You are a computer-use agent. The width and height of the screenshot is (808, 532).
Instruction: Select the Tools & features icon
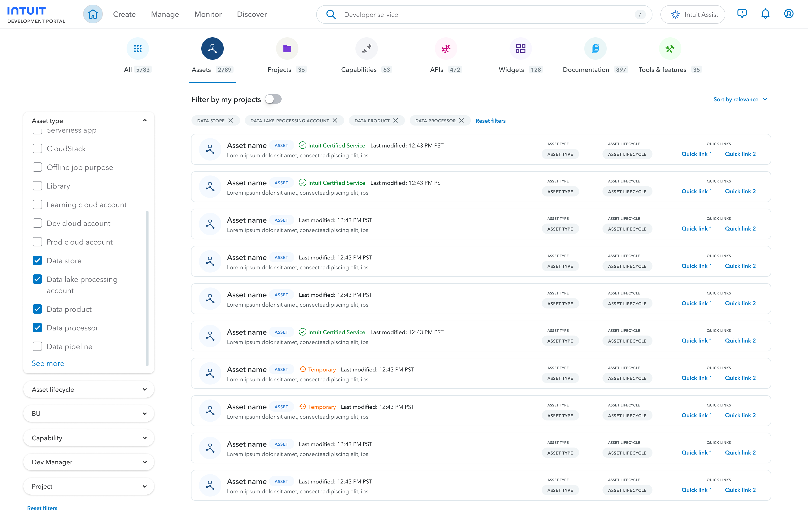pyautogui.click(x=670, y=49)
